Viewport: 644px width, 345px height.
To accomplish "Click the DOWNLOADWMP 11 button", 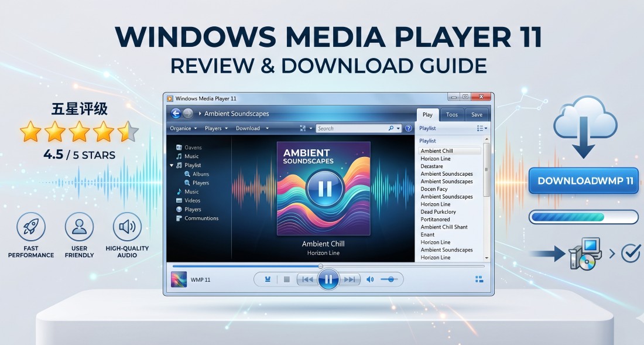I will click(x=585, y=181).
